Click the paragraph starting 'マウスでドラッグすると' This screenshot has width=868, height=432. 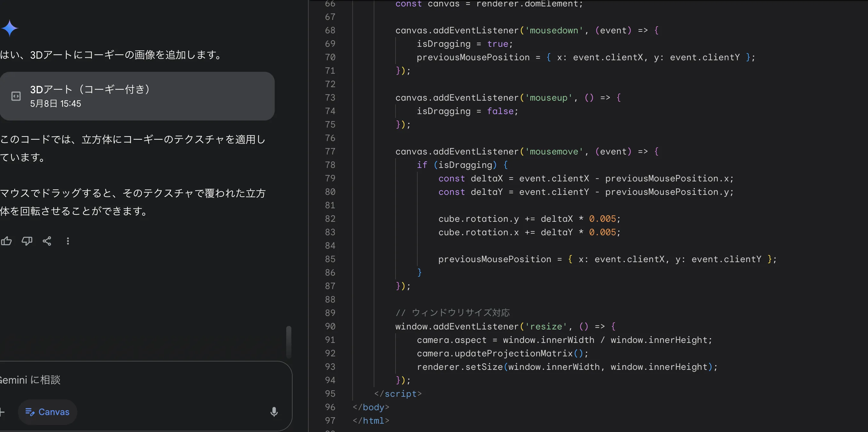(133, 202)
